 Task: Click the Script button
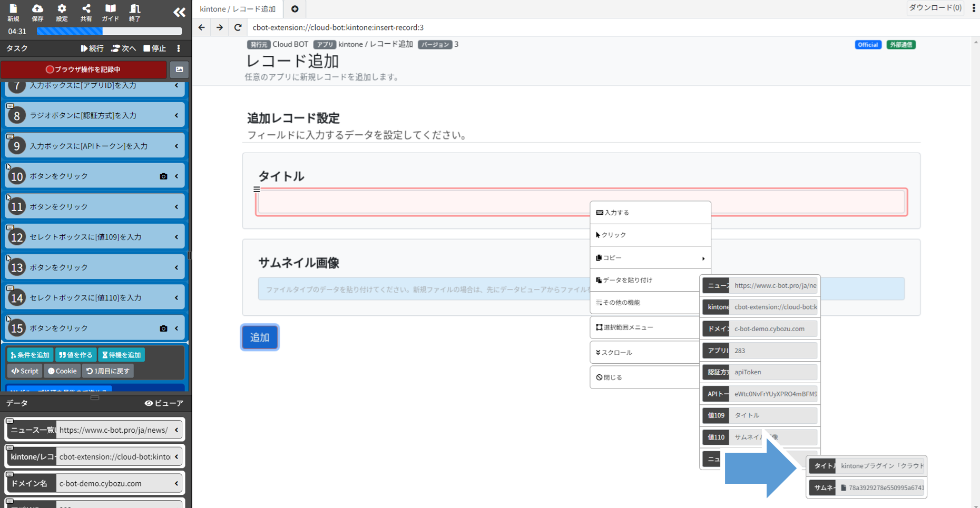(x=25, y=371)
